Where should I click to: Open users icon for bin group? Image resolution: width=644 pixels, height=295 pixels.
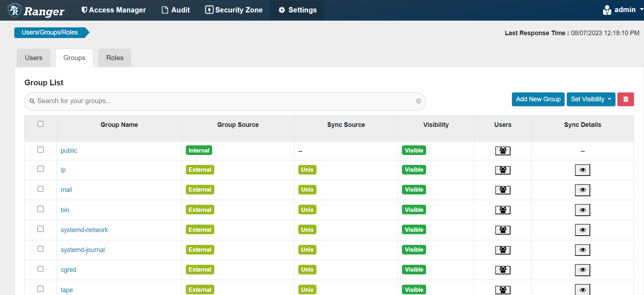pos(503,210)
